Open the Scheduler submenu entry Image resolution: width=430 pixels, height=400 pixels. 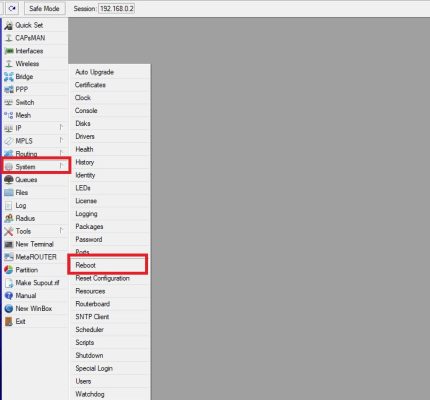pos(90,330)
